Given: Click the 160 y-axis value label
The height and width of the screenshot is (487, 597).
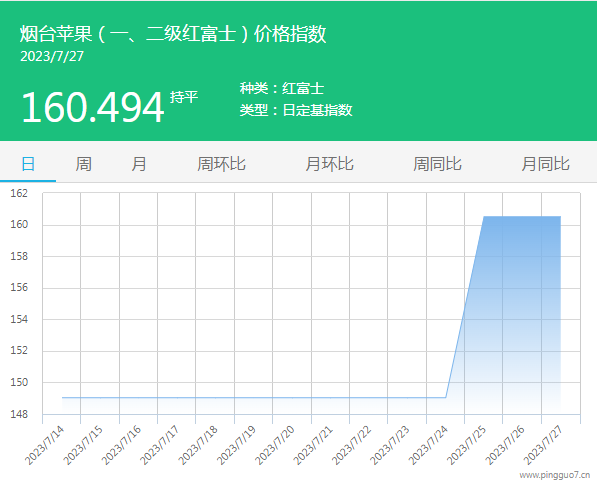Looking at the screenshot, I should click(x=19, y=224).
